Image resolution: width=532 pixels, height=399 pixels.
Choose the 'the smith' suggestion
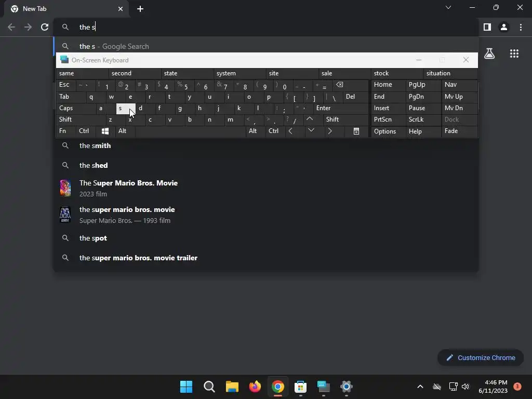point(266,145)
